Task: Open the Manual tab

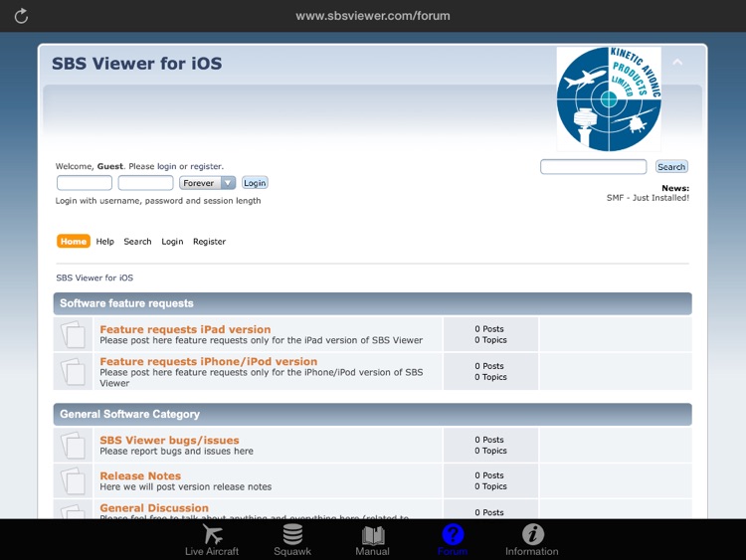Action: coord(373,540)
